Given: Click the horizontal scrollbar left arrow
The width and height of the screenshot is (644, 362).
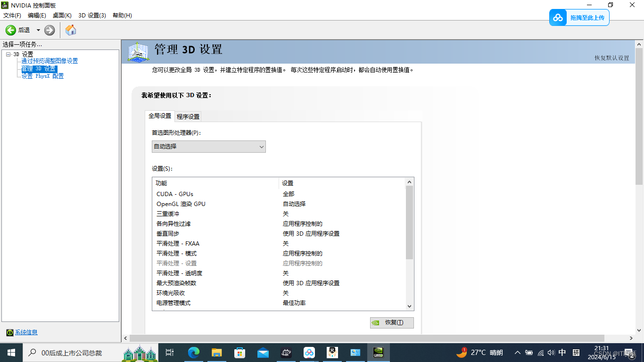Looking at the screenshot, I should [125, 338].
